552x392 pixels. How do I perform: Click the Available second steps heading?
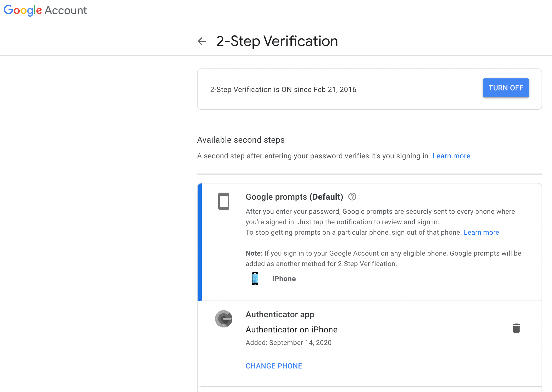[241, 140]
